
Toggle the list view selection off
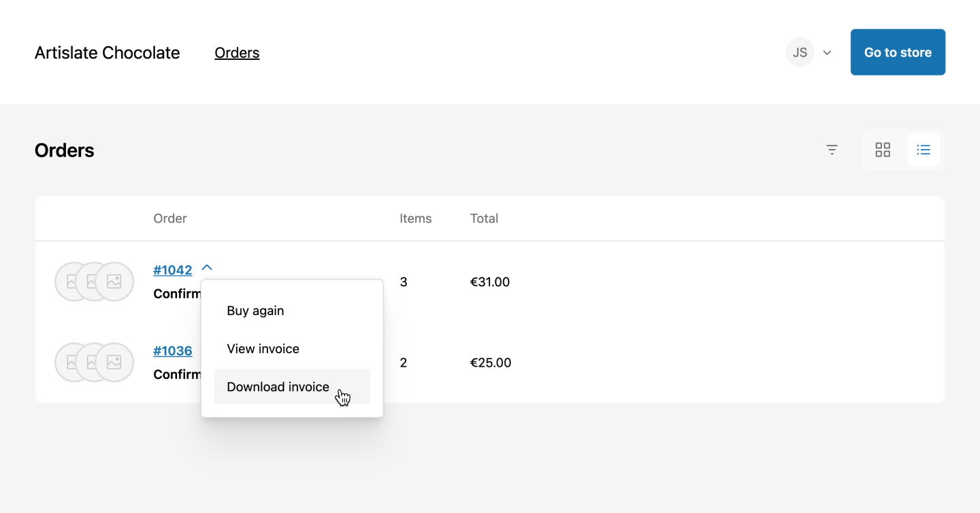[924, 149]
